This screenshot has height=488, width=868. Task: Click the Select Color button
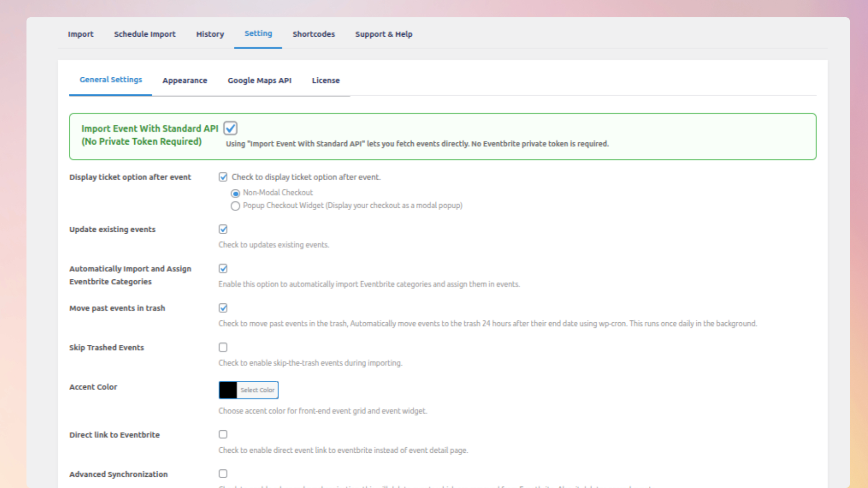click(257, 390)
